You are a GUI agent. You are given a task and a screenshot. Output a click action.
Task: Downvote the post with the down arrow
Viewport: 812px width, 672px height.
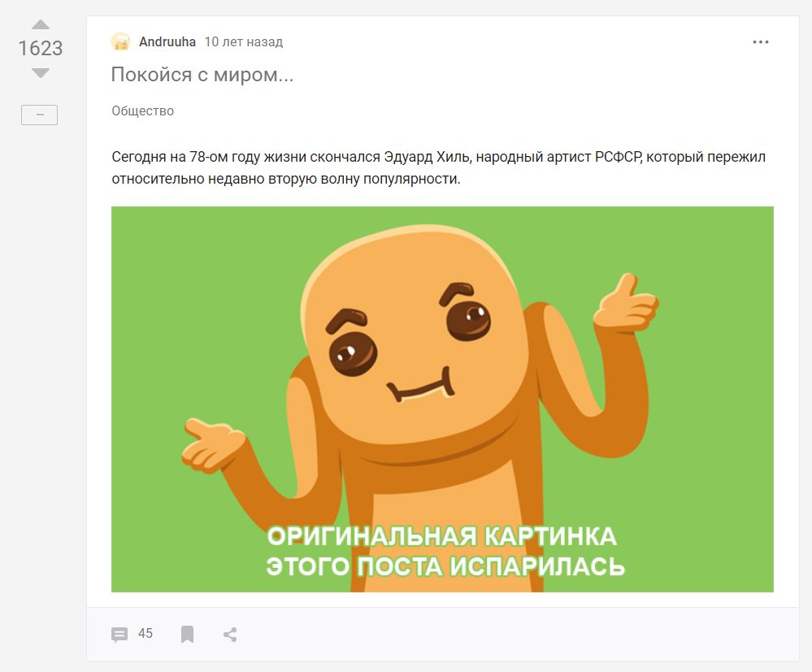coord(41,73)
